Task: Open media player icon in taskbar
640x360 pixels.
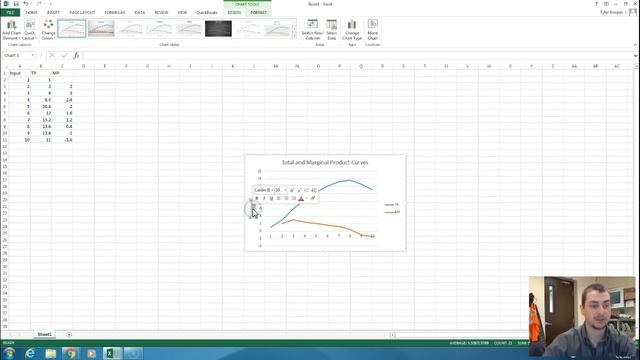Action: tap(91, 353)
